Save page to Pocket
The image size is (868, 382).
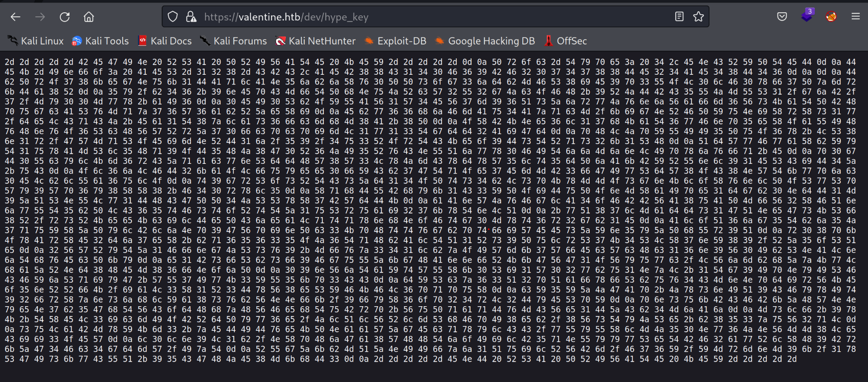click(782, 17)
